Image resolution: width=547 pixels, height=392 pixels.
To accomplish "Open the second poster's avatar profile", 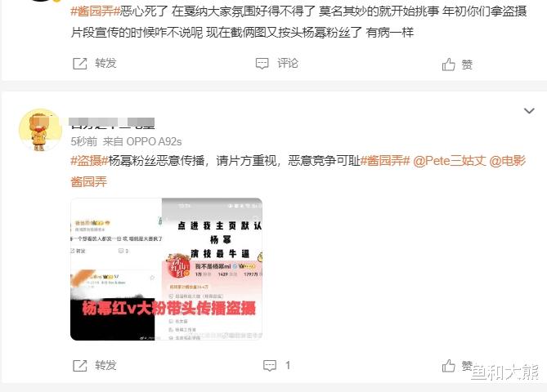I will point(40,130).
